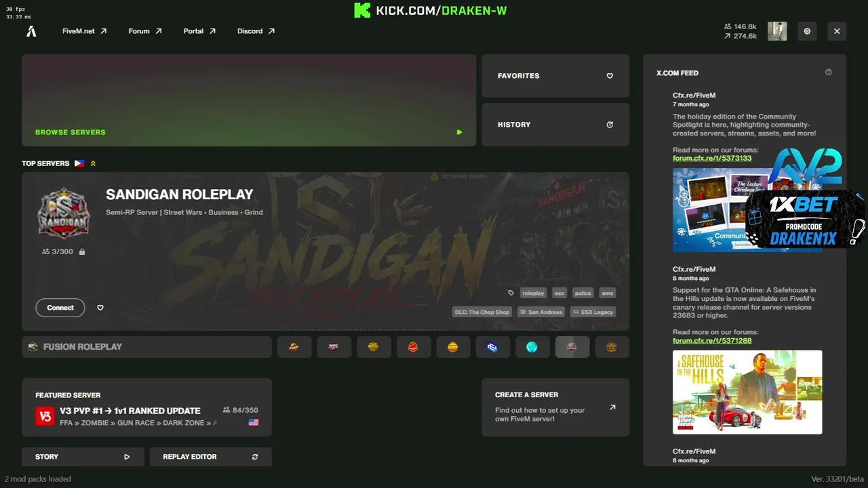Click the 'DLC: The Chop Shop' label
Viewport: 868px width, 488px height.
pos(482,312)
